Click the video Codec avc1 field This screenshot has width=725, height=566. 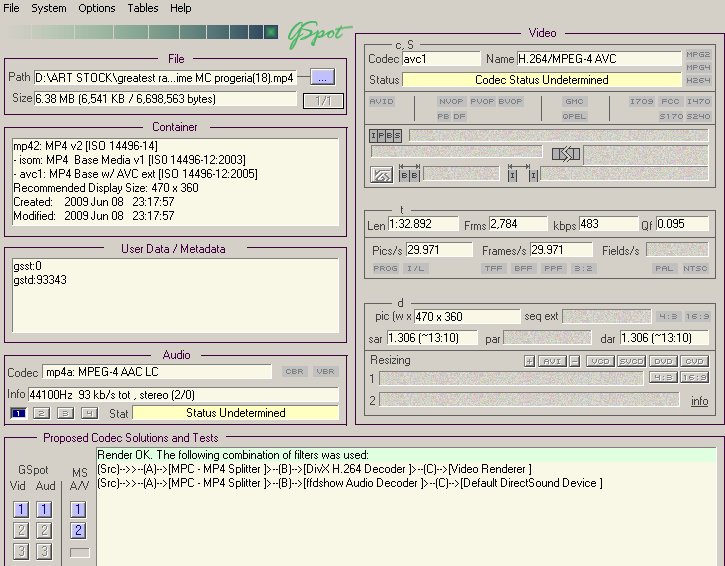tap(441, 59)
